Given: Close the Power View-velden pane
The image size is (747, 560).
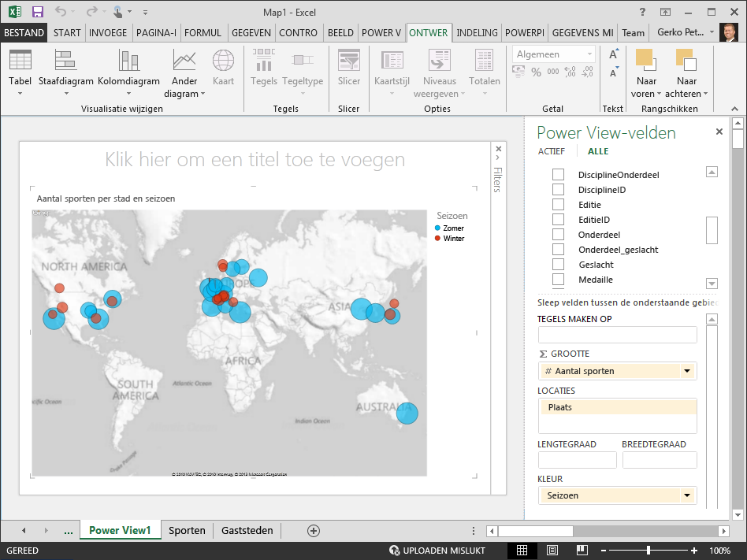Looking at the screenshot, I should pyautogui.click(x=719, y=132).
